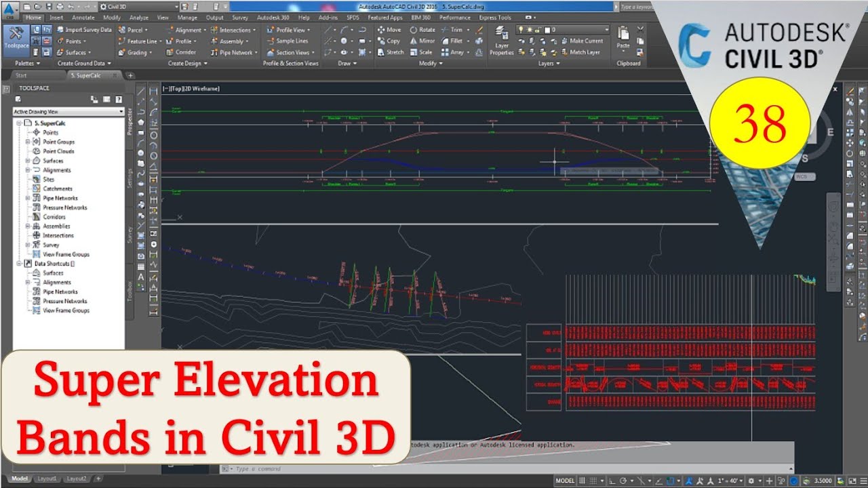Select the Stretch tool
Screen dimensions: 868x488
[389, 52]
